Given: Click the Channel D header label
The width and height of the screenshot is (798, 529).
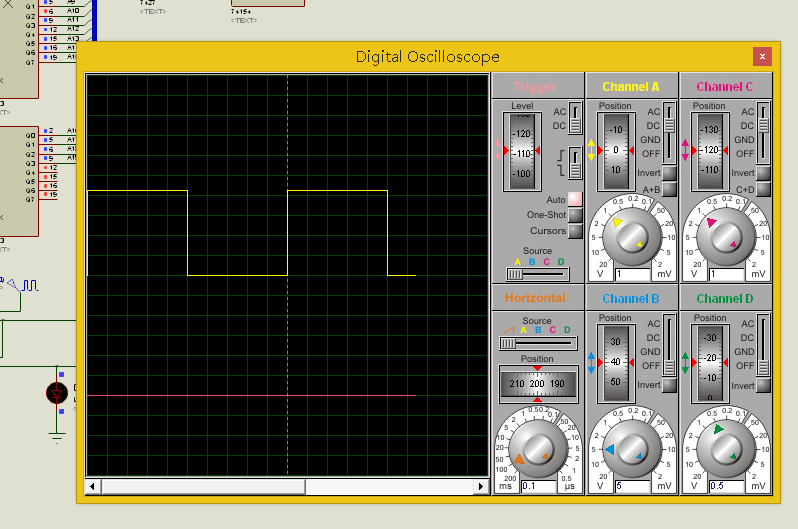Looking at the screenshot, I should tap(725, 299).
